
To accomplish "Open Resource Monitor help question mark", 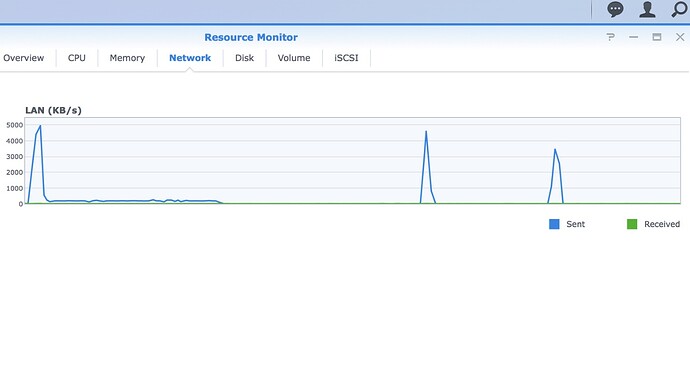I will tap(610, 37).
